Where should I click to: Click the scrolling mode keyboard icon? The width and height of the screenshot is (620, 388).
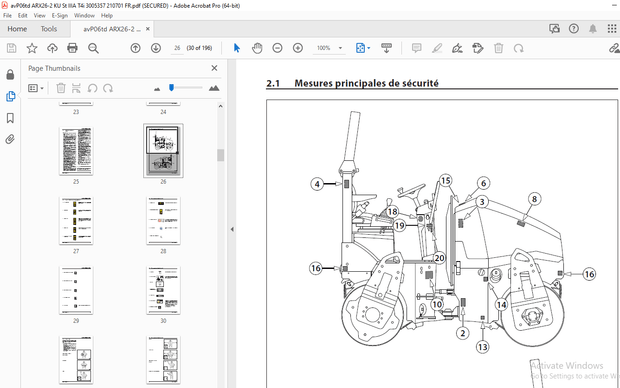pos(386,48)
